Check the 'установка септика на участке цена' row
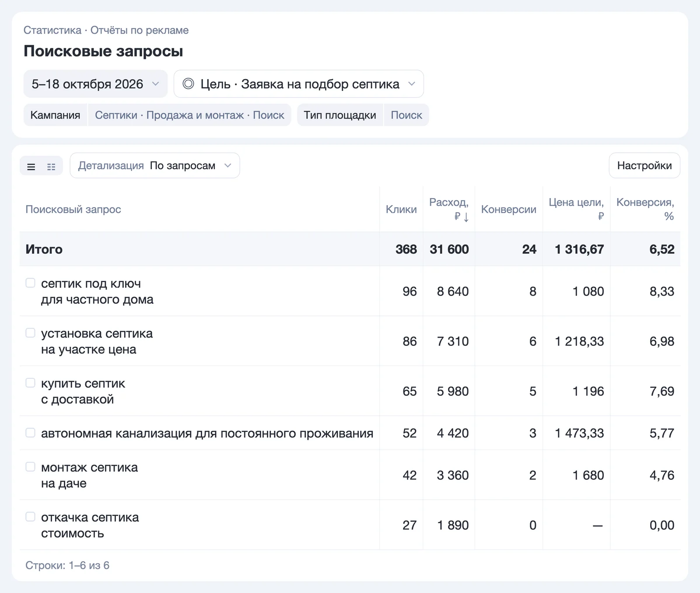The height and width of the screenshot is (593, 700). coord(30,333)
